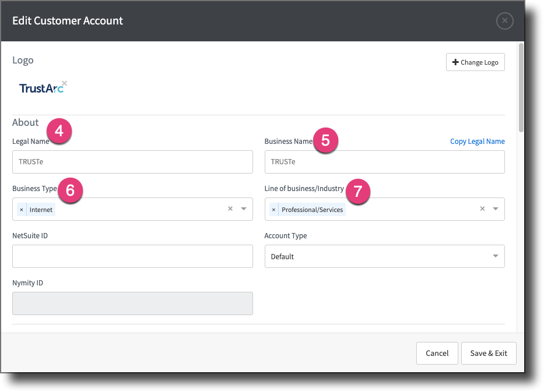Expand the Business Type dropdown arrow
This screenshot has height=392, width=544.
pos(244,209)
